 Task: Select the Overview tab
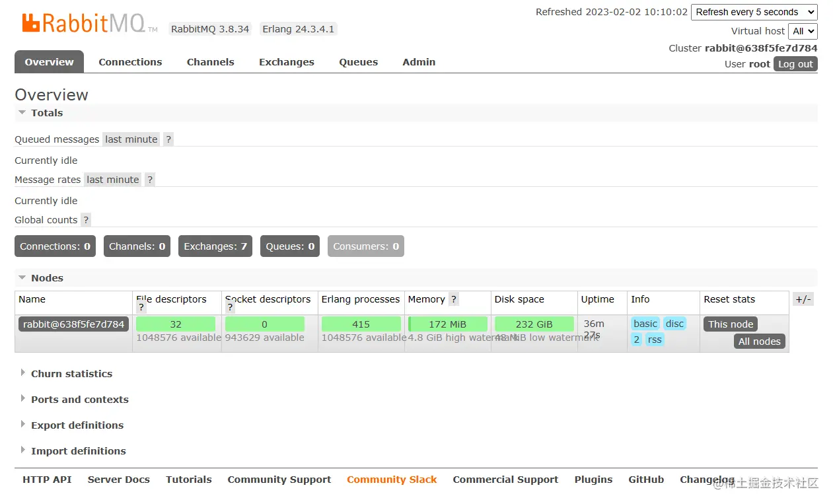(x=49, y=62)
